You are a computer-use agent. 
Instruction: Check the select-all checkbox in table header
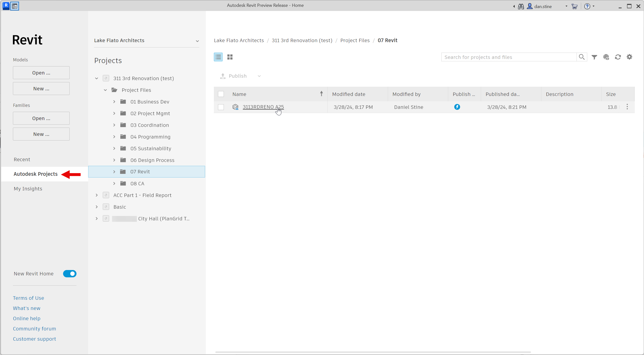click(x=221, y=94)
